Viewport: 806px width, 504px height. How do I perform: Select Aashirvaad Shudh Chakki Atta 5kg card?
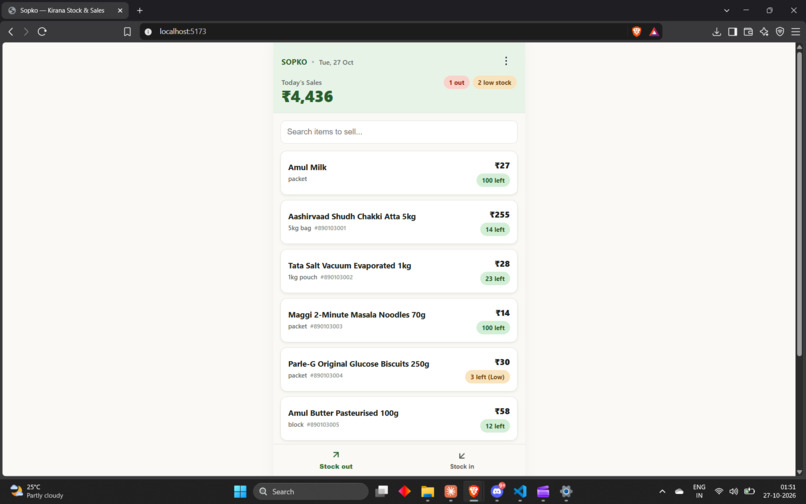399,222
